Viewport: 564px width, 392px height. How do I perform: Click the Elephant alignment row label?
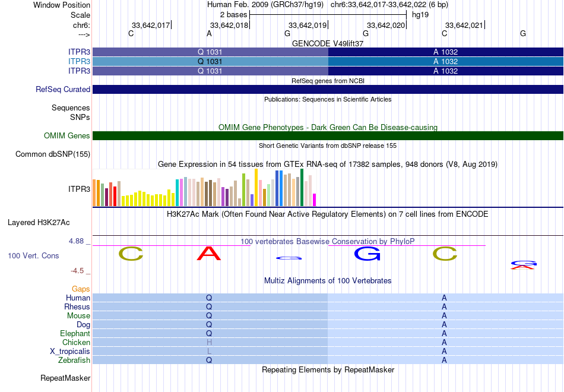75,333
